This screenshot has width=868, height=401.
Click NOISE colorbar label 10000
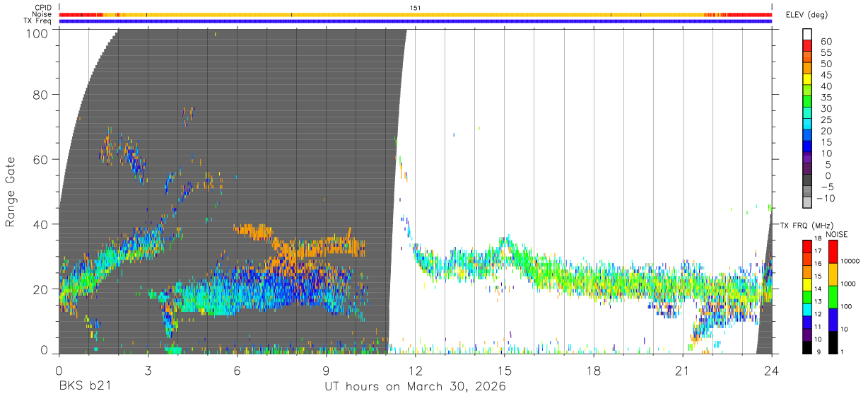[x=850, y=261]
